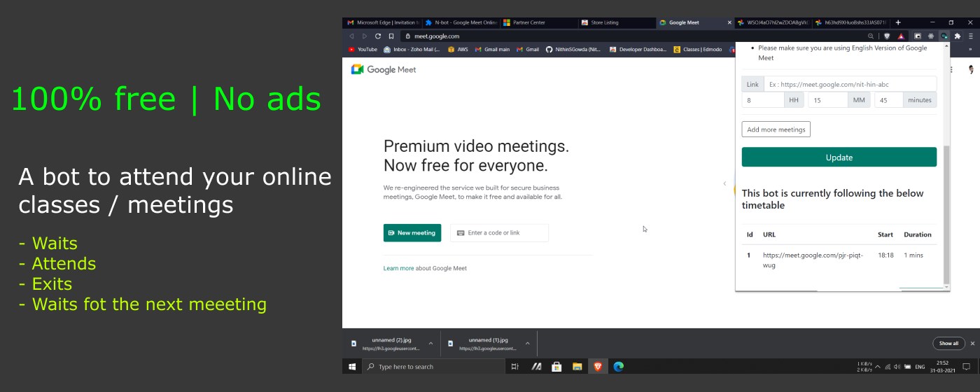Open the puzzle-piece extensions menu
This screenshot has width=980, height=392.
958,36
